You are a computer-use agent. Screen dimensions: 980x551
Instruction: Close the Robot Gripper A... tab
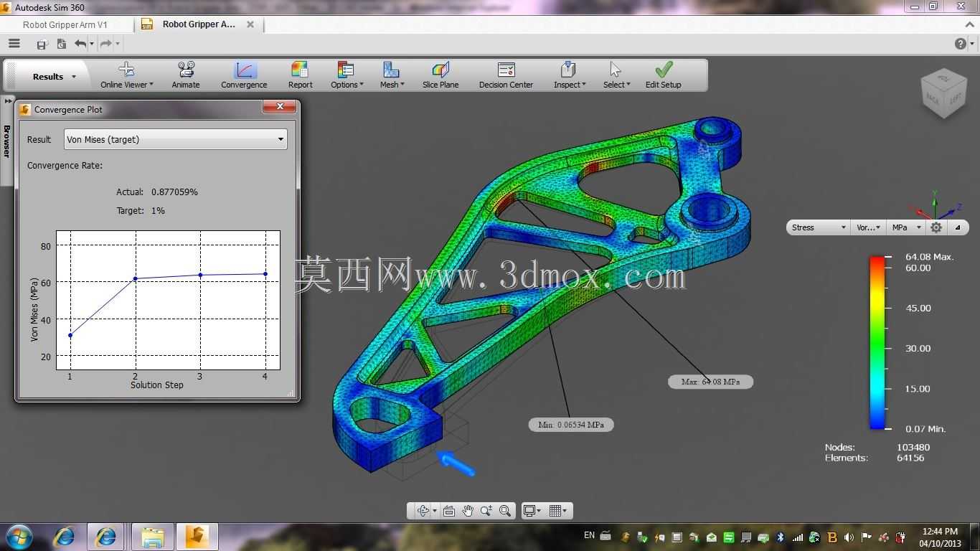(x=250, y=24)
